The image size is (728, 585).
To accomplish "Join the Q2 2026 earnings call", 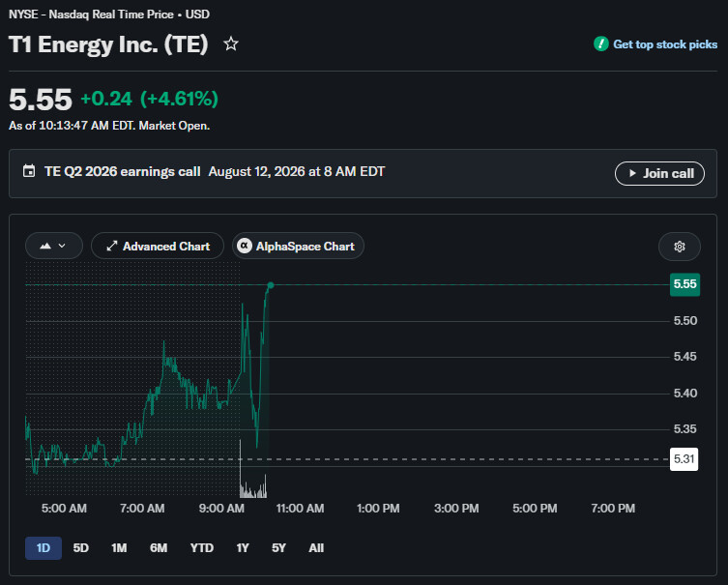I will point(659,174).
